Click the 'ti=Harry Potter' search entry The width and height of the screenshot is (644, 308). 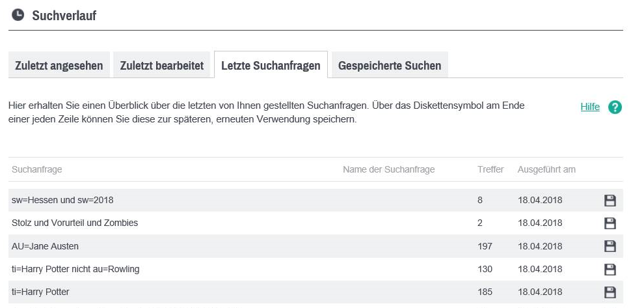[40, 292]
